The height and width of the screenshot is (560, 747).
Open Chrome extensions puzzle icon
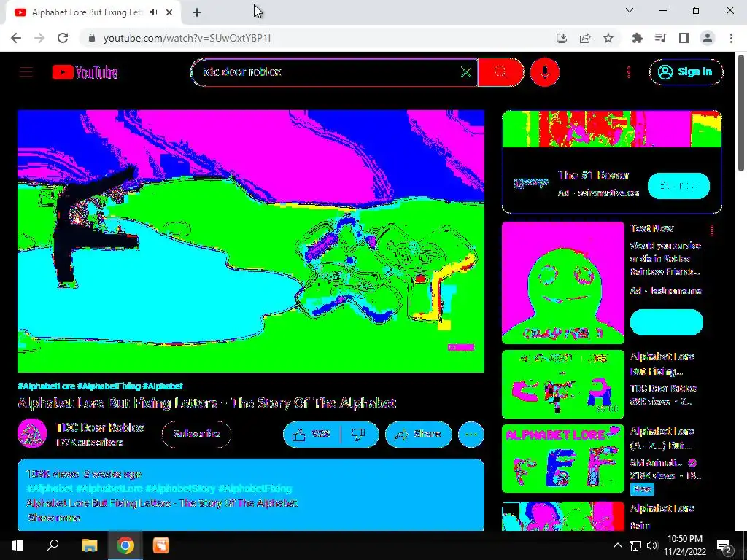638,38
